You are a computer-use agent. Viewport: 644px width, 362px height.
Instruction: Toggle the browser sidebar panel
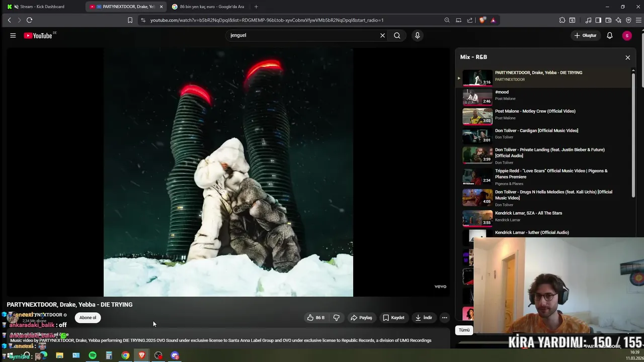click(x=598, y=20)
